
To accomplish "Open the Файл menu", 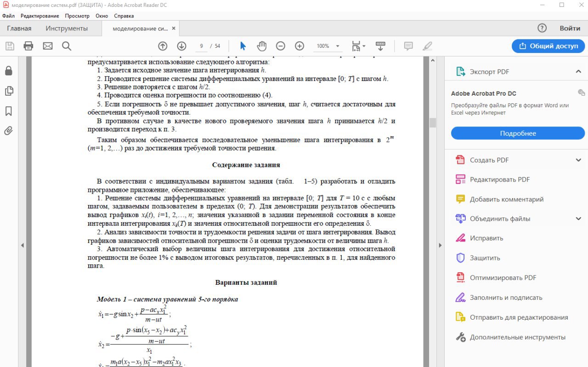I will tap(8, 16).
